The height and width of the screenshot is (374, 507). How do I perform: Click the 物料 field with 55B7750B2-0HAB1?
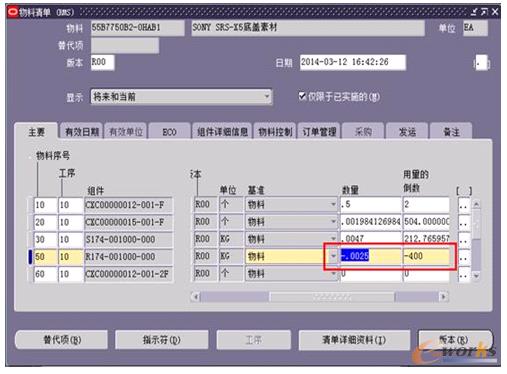click(x=137, y=28)
